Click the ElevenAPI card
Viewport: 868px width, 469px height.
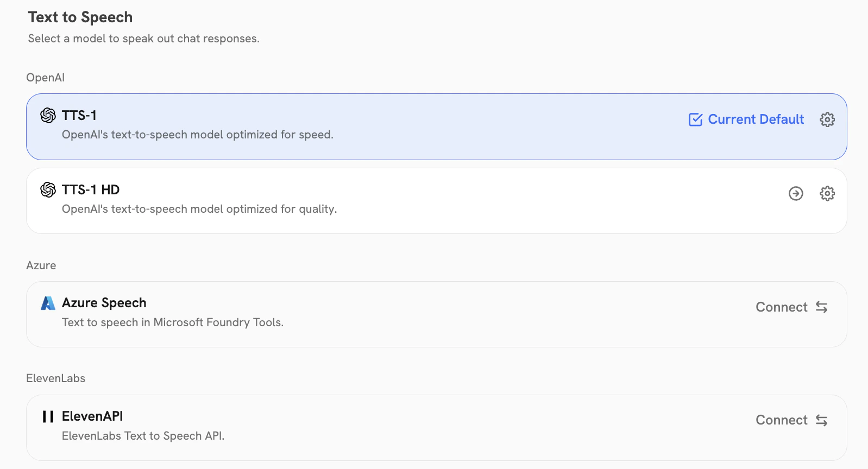point(380,427)
